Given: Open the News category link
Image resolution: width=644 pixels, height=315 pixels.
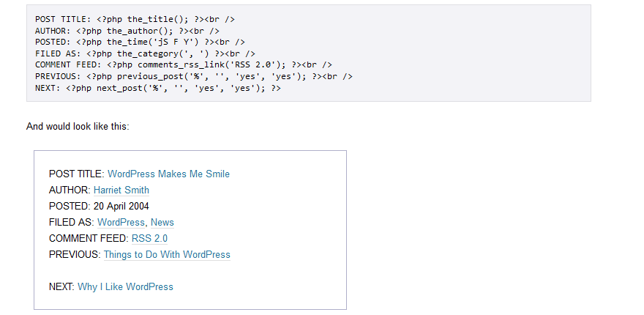Looking at the screenshot, I should (162, 223).
